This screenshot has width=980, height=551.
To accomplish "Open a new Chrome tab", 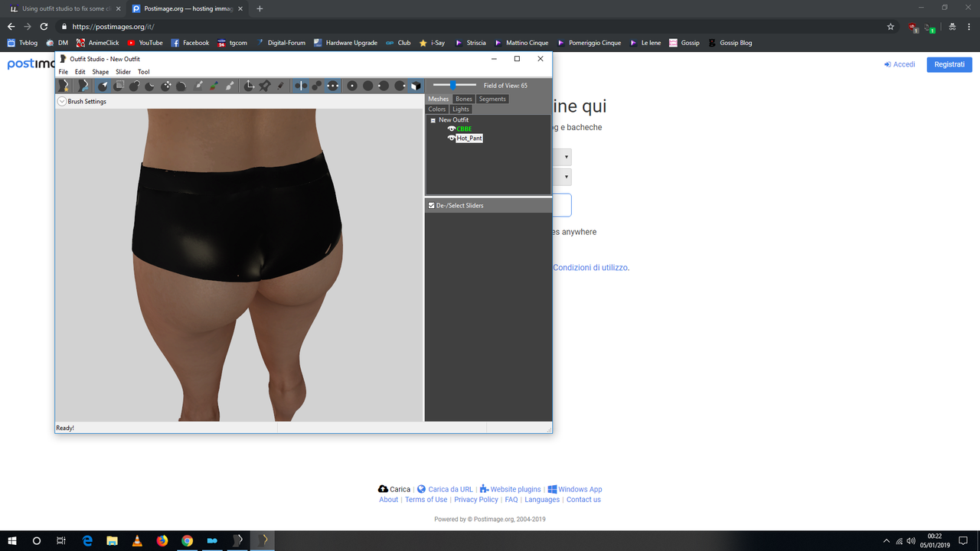I will [260, 8].
